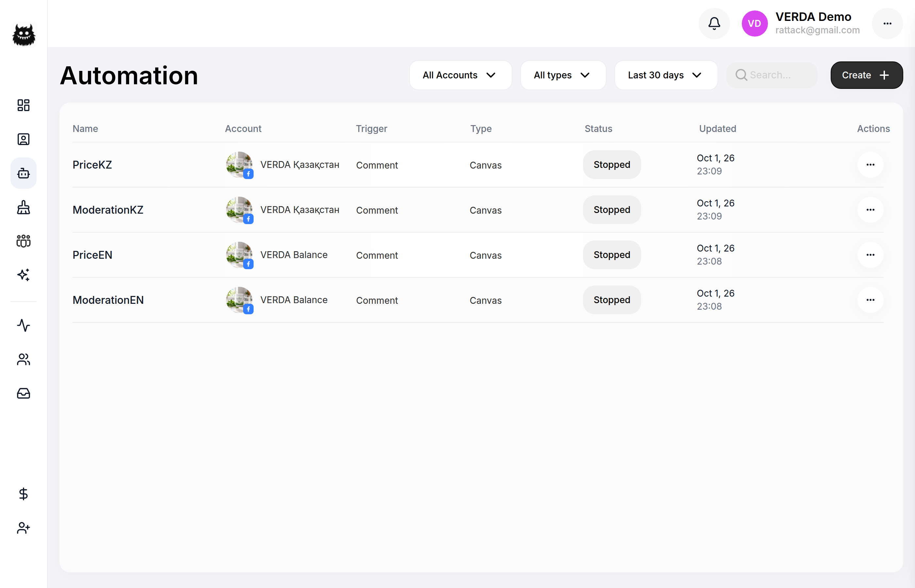Viewport: 915px width, 588px height.
Task: Open the joystick icon in sidebar
Action: coord(23,207)
